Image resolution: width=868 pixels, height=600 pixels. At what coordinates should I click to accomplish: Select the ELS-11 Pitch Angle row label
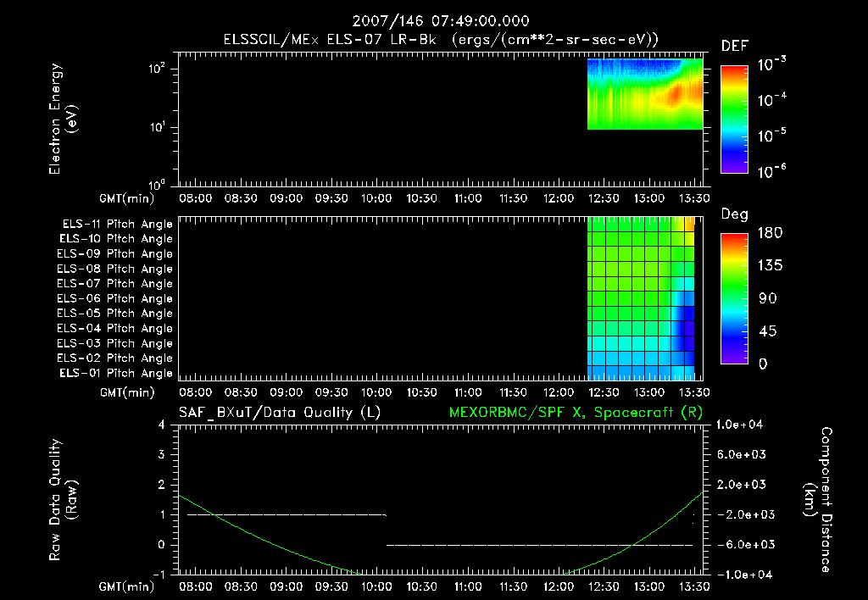click(117, 224)
